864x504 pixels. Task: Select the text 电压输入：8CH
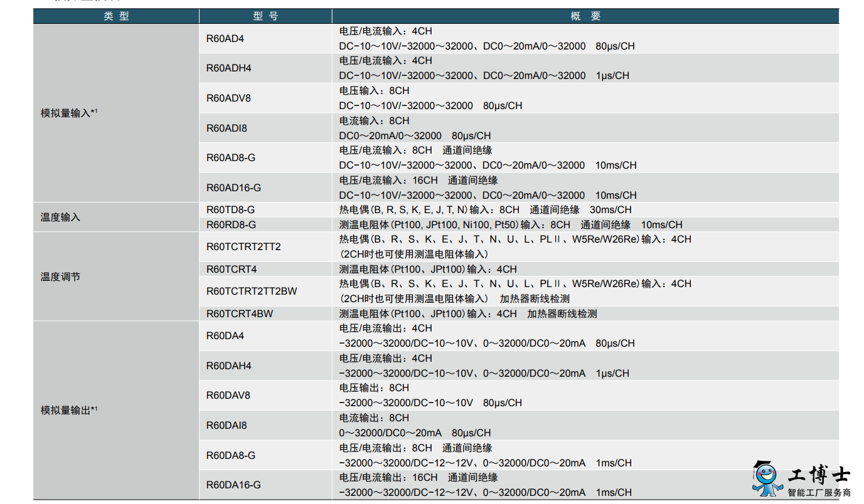click(374, 91)
